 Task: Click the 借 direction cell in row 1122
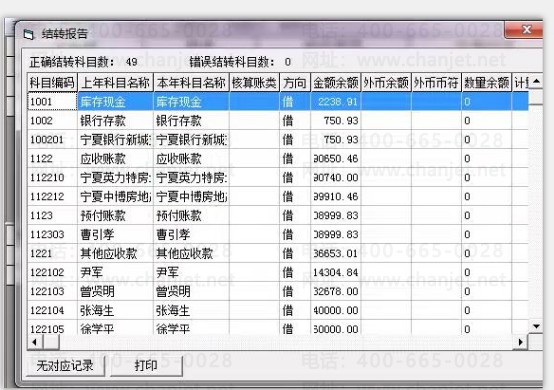[x=295, y=159]
